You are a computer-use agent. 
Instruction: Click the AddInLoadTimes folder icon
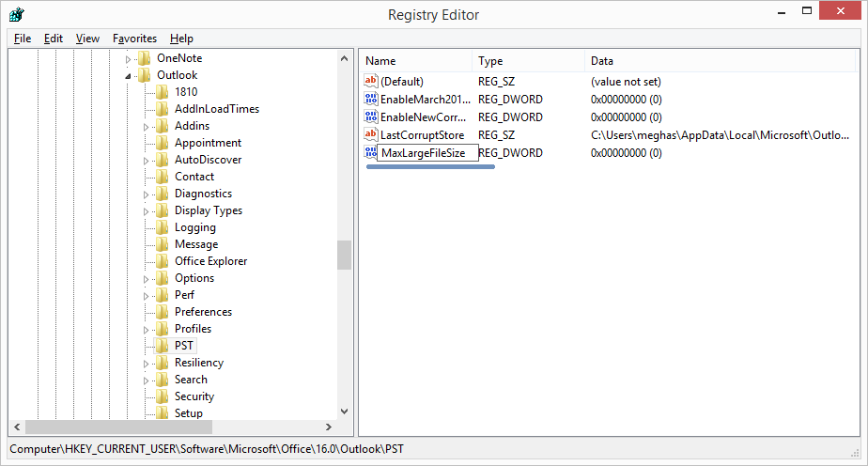point(162,109)
